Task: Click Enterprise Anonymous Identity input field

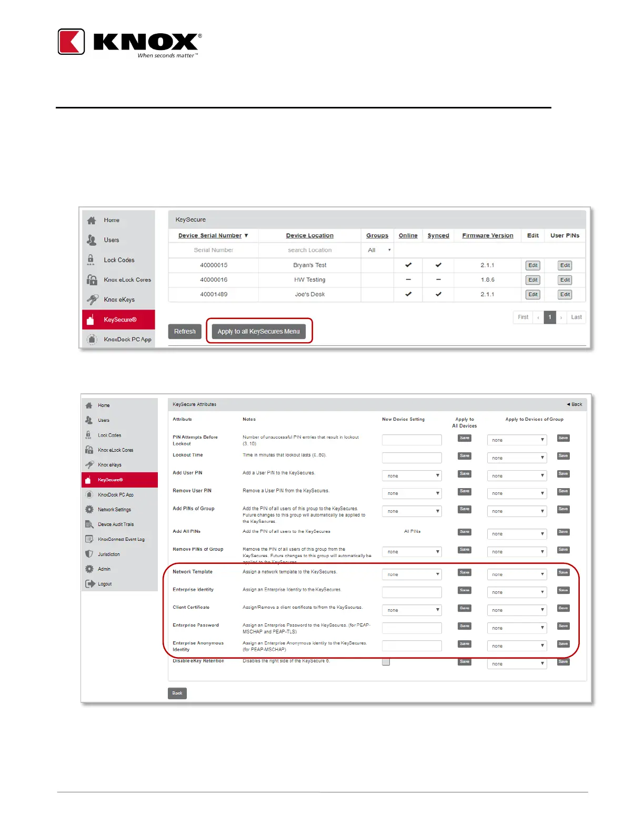Action: coord(412,646)
